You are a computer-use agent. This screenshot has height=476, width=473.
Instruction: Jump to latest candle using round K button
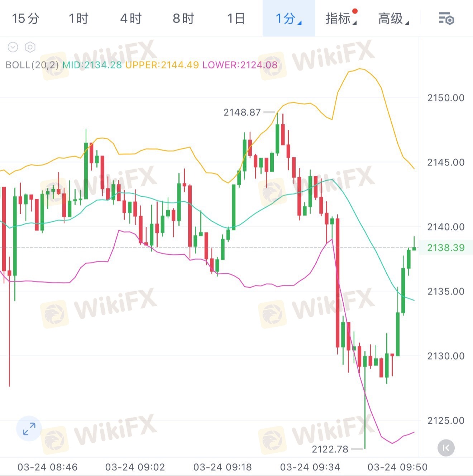point(446,448)
